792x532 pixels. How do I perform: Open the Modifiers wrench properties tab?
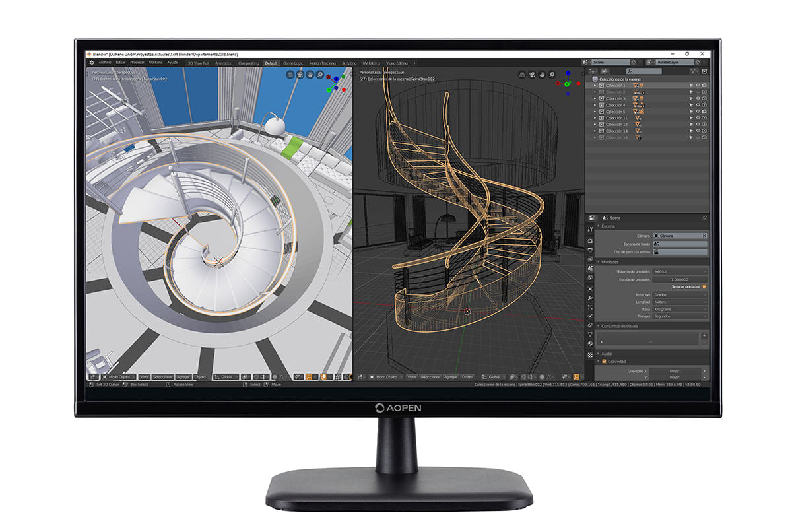click(591, 298)
